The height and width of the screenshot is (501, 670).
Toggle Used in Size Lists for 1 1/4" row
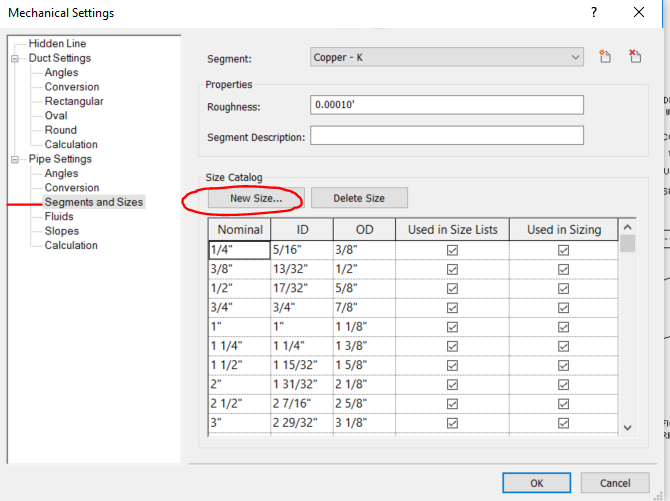(x=452, y=346)
